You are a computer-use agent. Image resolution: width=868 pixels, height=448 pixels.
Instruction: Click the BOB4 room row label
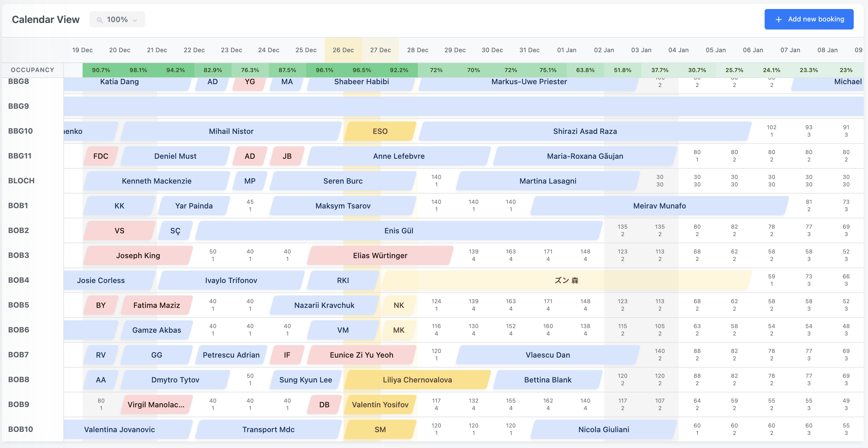click(x=19, y=280)
